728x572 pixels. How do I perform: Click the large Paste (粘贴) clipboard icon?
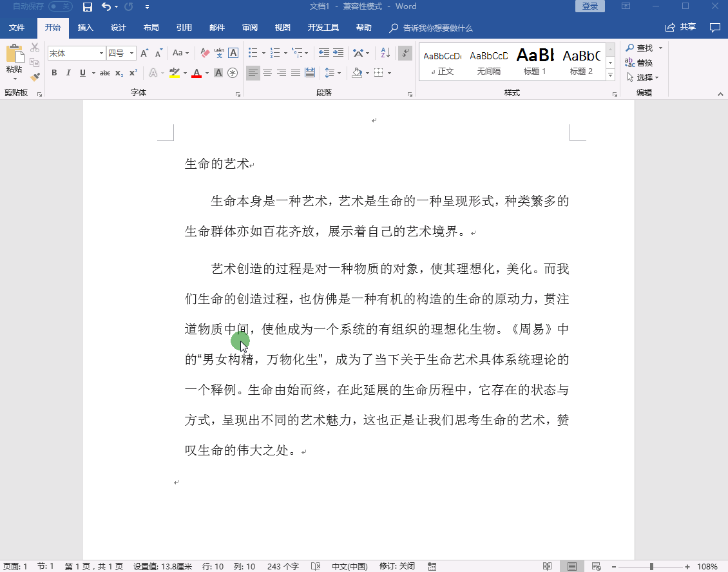pos(14,54)
